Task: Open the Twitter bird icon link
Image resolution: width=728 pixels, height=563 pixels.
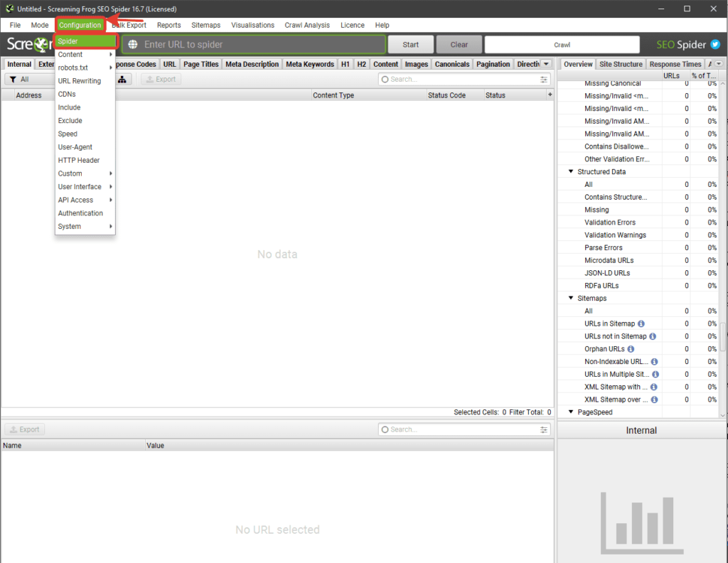Action: tap(715, 45)
